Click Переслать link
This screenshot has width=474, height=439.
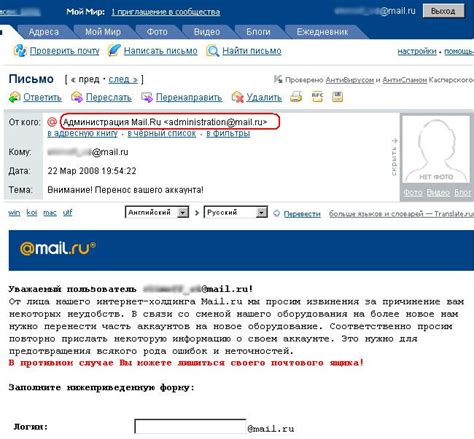(109, 97)
